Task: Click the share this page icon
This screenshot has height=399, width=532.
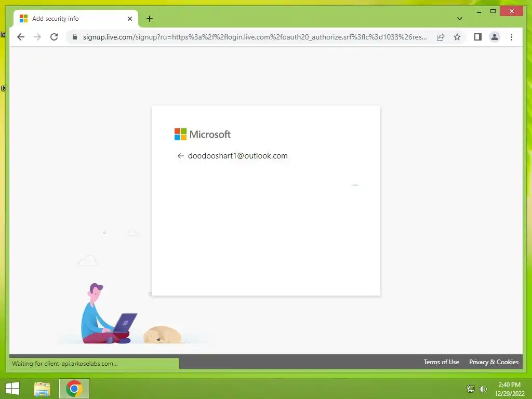Action: click(x=441, y=37)
